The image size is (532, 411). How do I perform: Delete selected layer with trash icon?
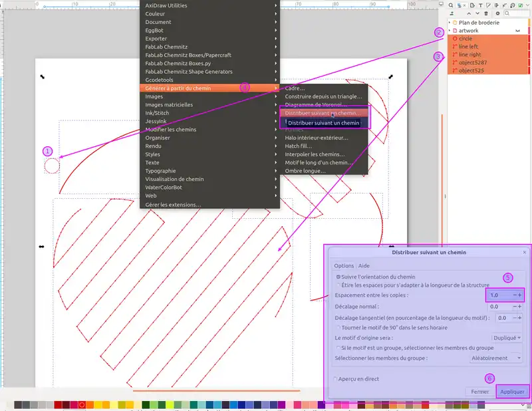(x=486, y=13)
